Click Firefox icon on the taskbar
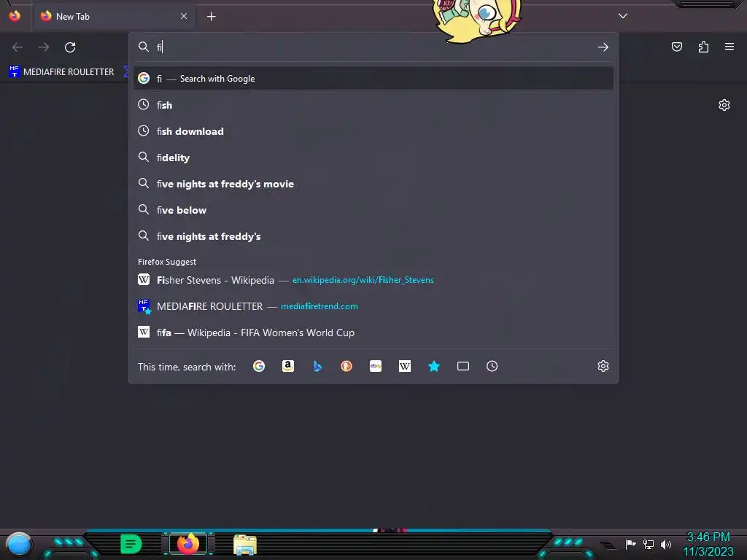This screenshot has width=747, height=560. coord(188,543)
